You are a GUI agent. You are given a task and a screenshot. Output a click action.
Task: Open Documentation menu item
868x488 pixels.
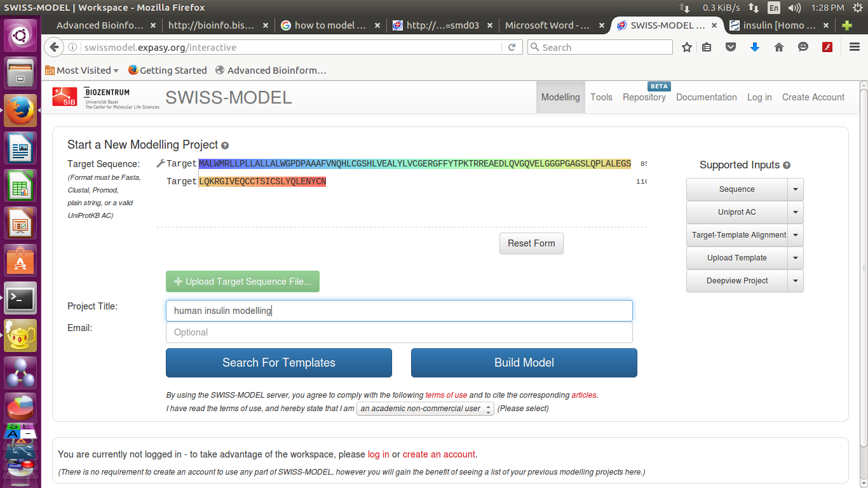(x=707, y=97)
